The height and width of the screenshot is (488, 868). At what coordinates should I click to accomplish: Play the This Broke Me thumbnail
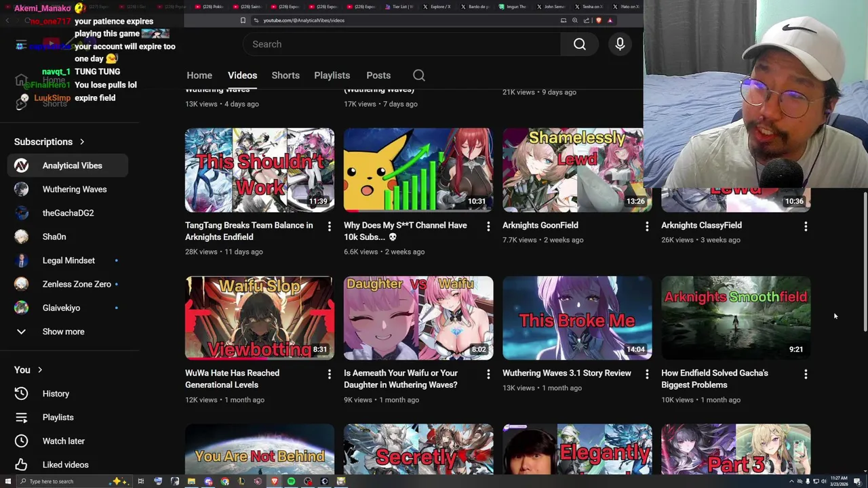[x=577, y=318]
